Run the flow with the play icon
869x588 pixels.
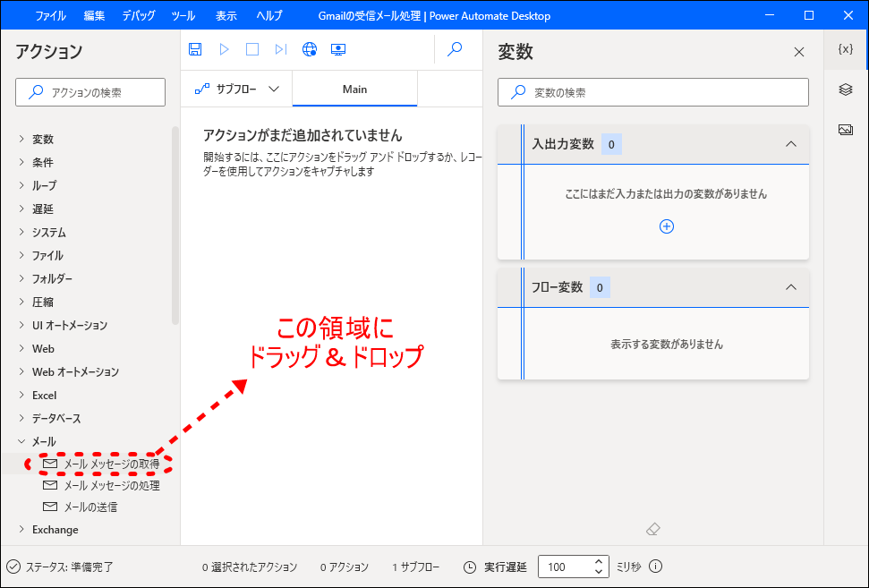click(x=224, y=49)
